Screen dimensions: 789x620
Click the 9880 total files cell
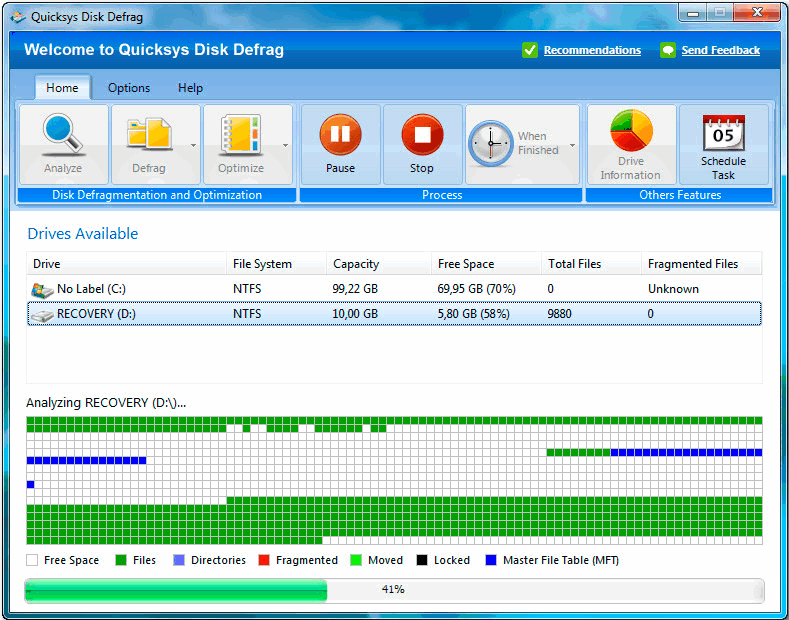point(560,314)
